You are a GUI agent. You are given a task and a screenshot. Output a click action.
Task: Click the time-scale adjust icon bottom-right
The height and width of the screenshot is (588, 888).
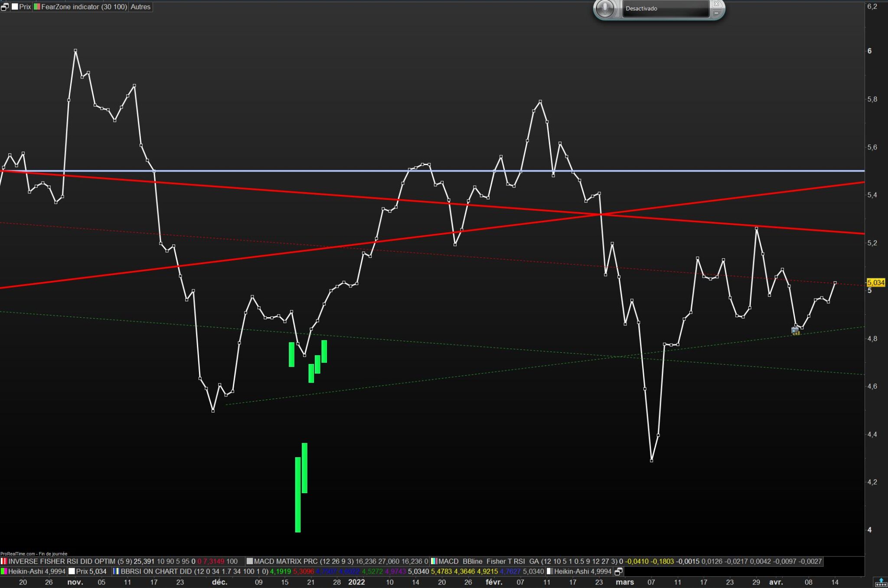coord(880,582)
